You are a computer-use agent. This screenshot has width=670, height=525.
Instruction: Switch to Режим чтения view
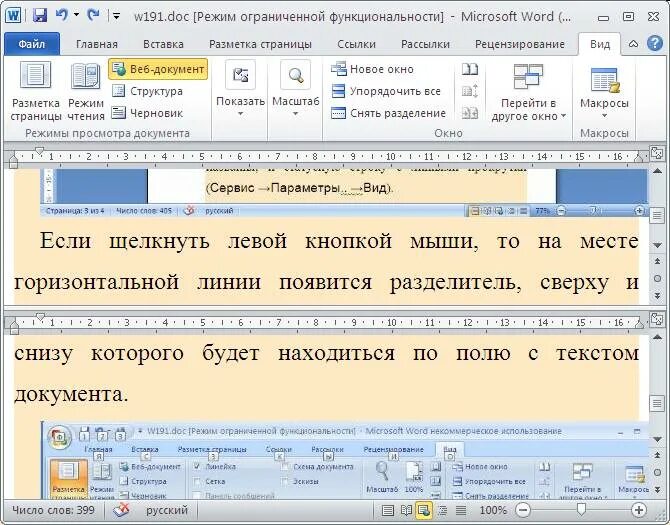click(86, 91)
